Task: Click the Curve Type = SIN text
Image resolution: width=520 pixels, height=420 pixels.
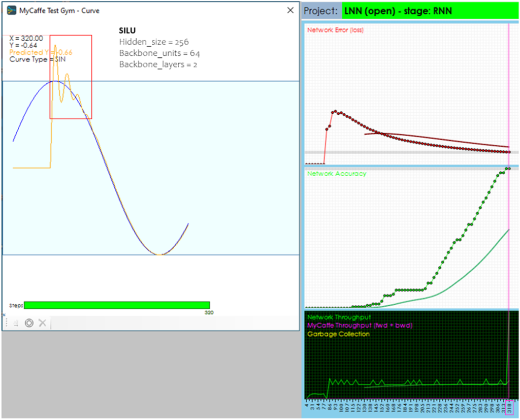Action: click(38, 59)
